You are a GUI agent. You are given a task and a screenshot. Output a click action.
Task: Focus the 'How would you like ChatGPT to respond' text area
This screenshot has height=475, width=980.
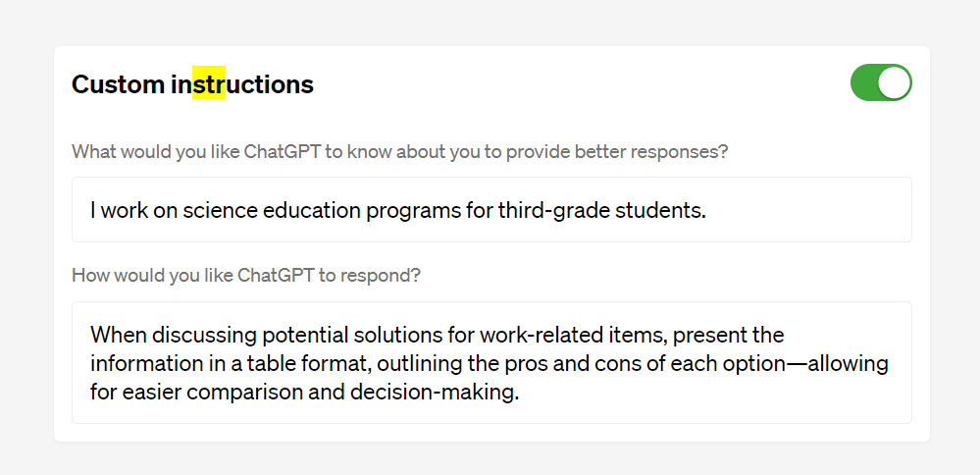[x=491, y=362]
